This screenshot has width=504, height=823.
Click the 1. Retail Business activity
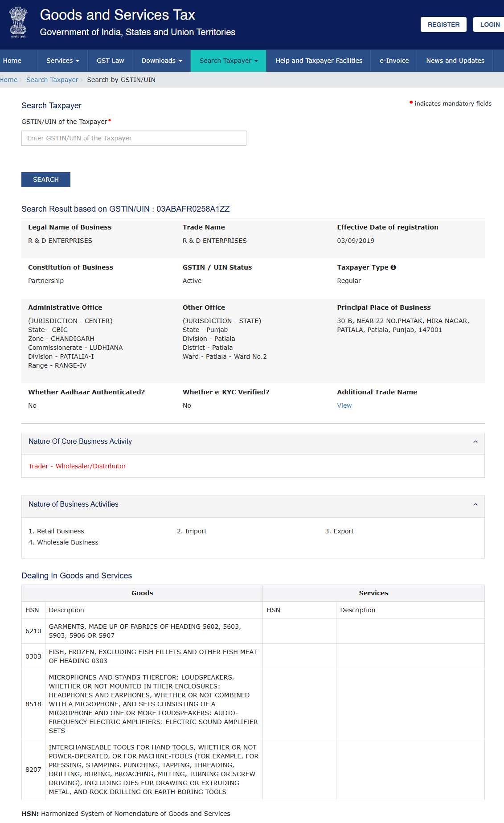(56, 531)
